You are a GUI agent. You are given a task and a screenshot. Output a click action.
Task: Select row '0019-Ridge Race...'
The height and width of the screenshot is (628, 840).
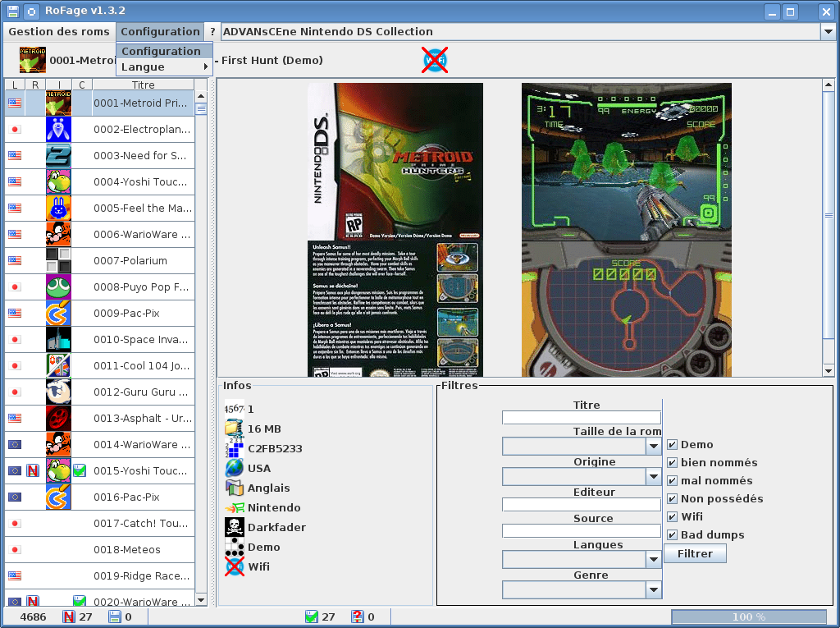click(99, 576)
